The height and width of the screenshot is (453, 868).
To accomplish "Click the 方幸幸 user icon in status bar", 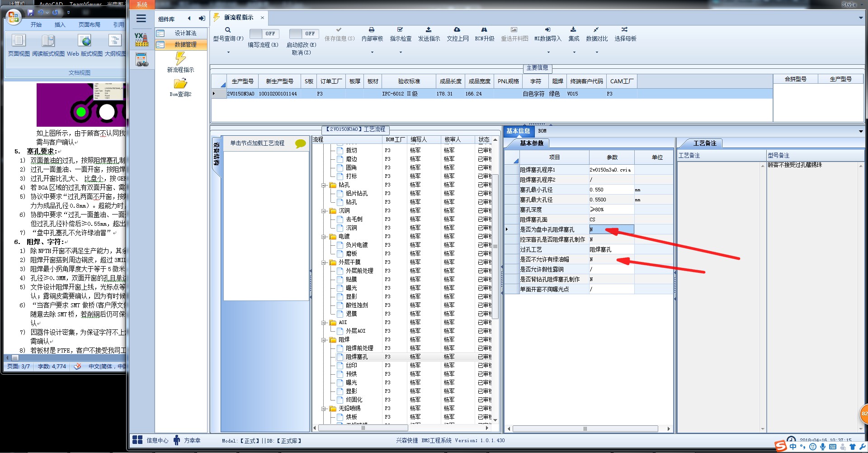I will (x=177, y=440).
